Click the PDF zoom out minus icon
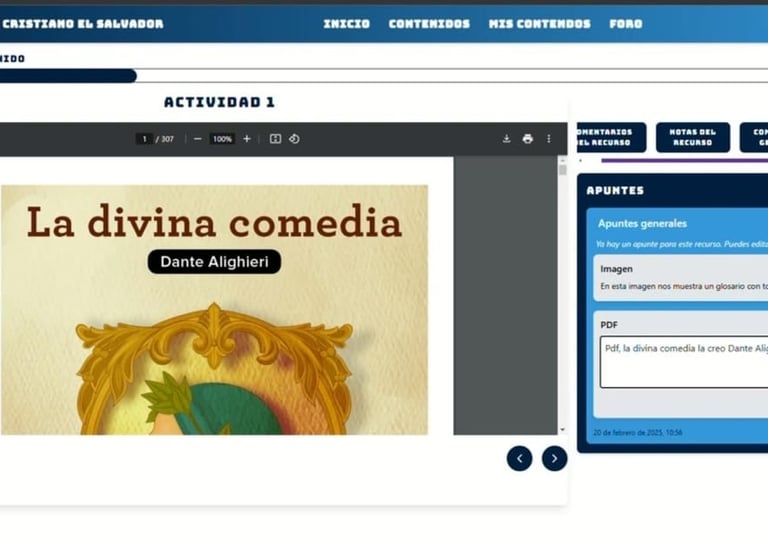This screenshot has width=768, height=538. point(197,139)
